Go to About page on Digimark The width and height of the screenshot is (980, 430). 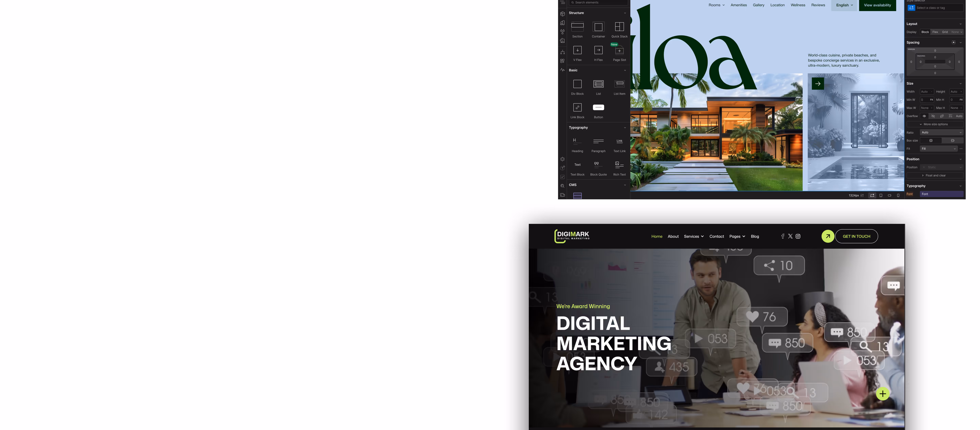coord(673,236)
